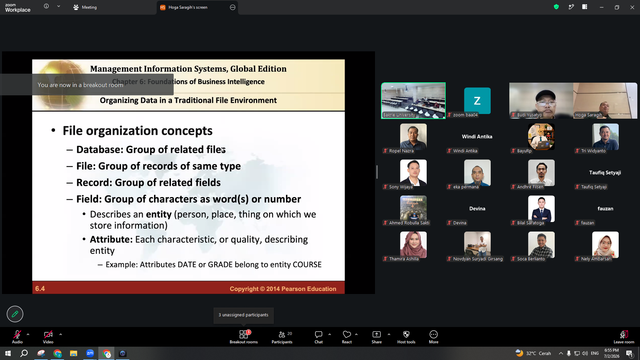Show hidden system tray icons chevron
Image resolution: width=640 pixels, height=360 pixels.
(x=561, y=353)
